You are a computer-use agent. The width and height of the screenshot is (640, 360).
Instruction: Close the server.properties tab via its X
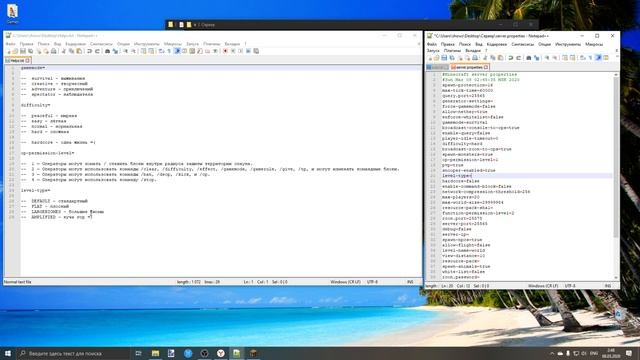(x=486, y=67)
